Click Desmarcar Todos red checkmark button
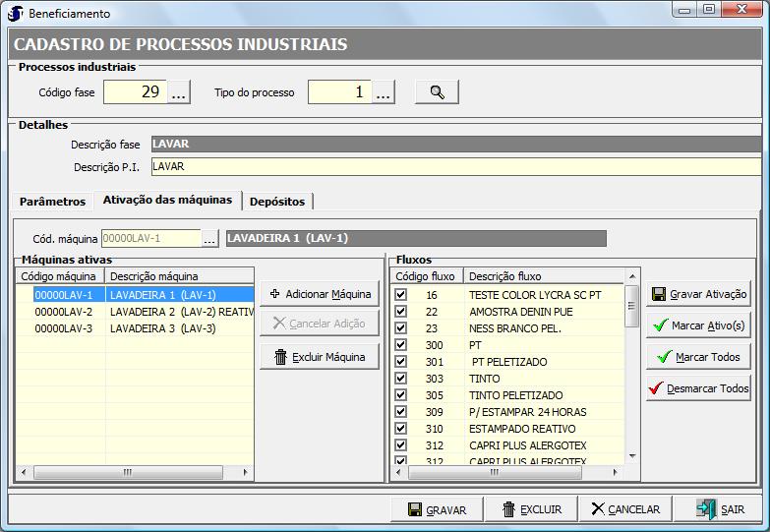This screenshot has height=532, width=770. (698, 388)
